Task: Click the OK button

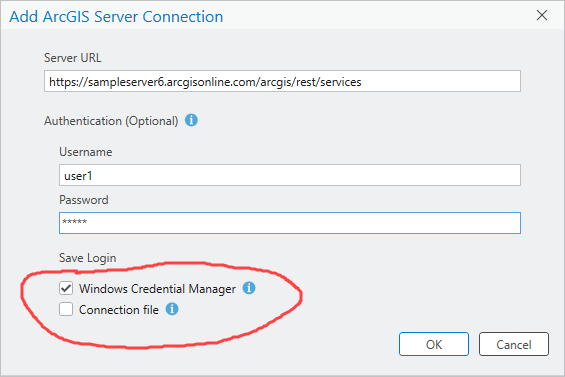Action: coord(434,344)
